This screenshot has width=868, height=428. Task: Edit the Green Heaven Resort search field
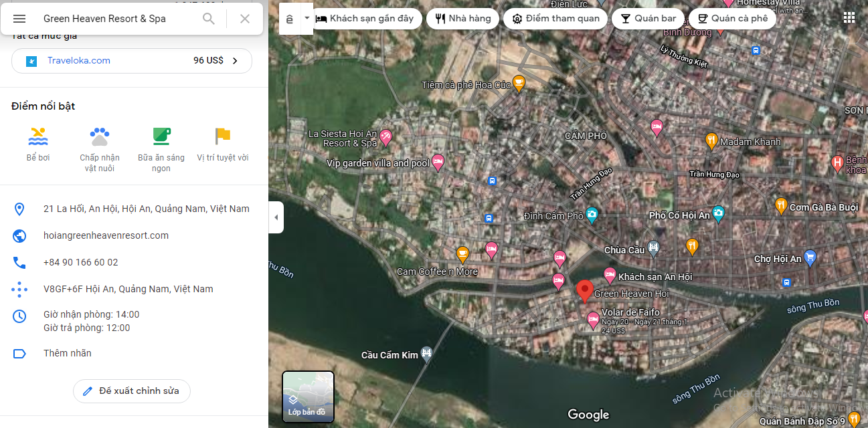pyautogui.click(x=117, y=19)
